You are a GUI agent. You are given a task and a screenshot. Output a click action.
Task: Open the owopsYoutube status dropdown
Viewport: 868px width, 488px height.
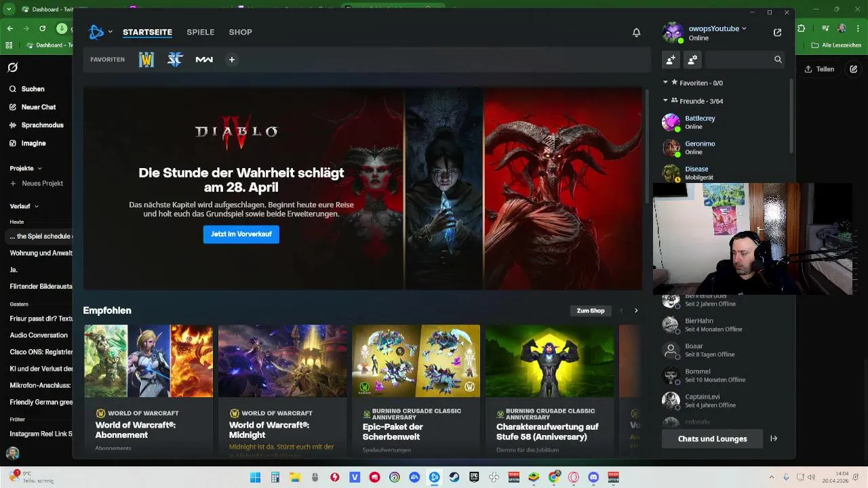717,28
